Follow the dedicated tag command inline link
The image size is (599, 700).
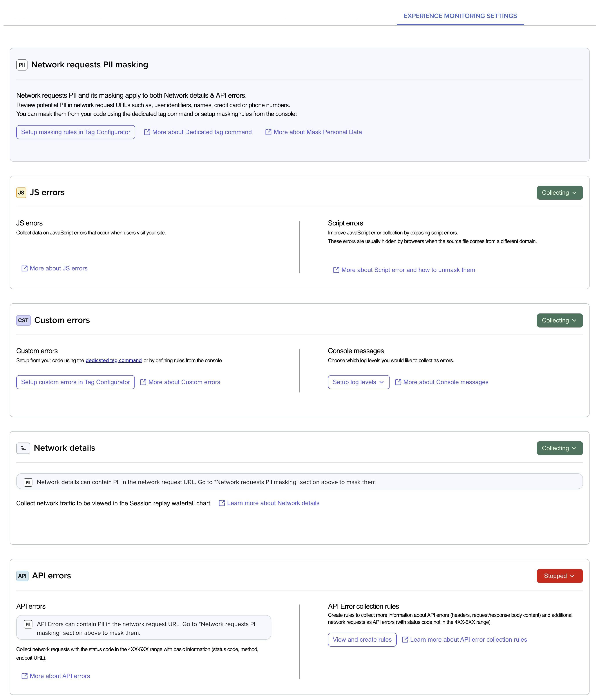tap(114, 360)
